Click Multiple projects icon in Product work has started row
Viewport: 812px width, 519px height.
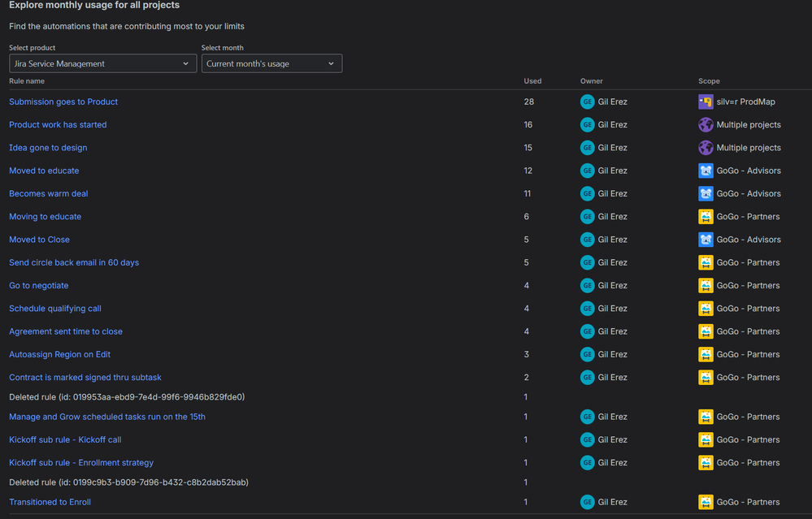(x=706, y=125)
